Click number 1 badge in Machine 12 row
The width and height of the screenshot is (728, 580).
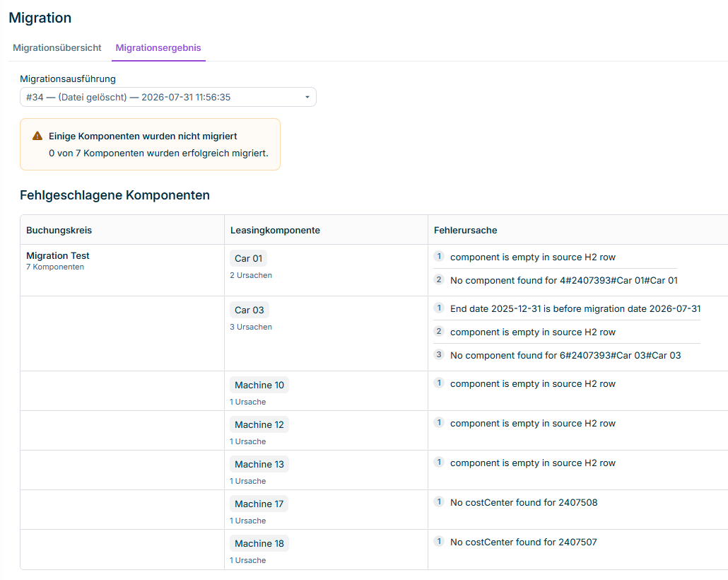click(x=439, y=422)
